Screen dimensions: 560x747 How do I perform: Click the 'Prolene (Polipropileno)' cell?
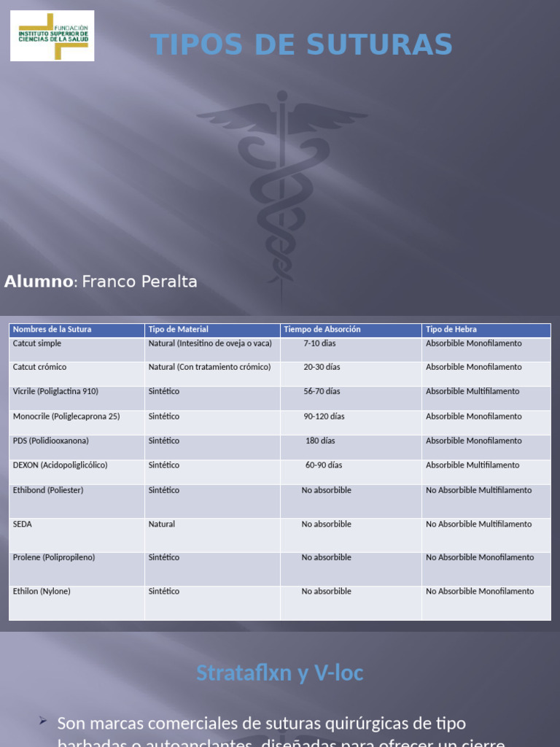(54, 557)
